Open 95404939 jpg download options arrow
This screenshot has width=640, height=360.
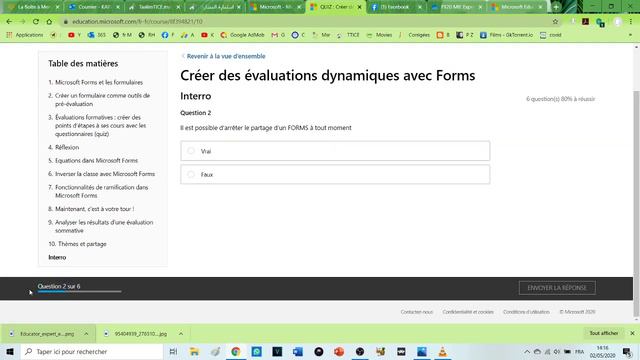pyautogui.click(x=180, y=333)
